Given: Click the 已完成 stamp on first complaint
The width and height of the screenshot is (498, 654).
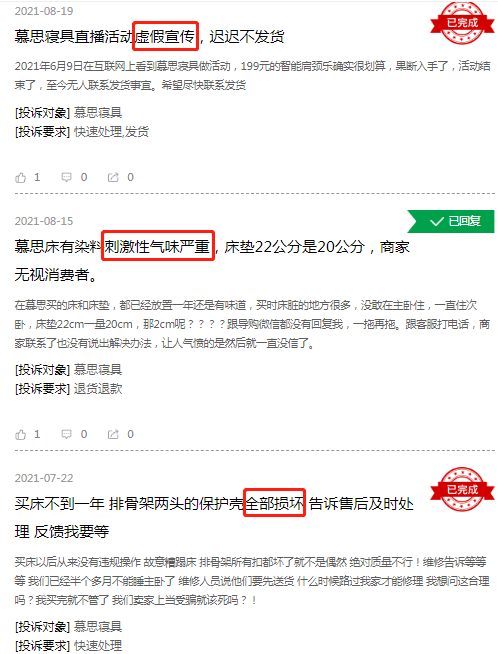Looking at the screenshot, I should point(462,23).
